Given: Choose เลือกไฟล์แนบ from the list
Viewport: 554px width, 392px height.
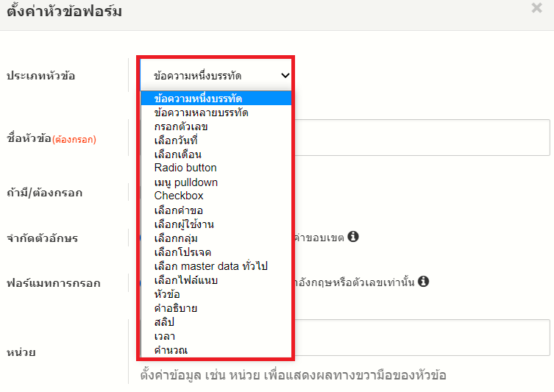Looking at the screenshot, I should pyautogui.click(x=185, y=280).
